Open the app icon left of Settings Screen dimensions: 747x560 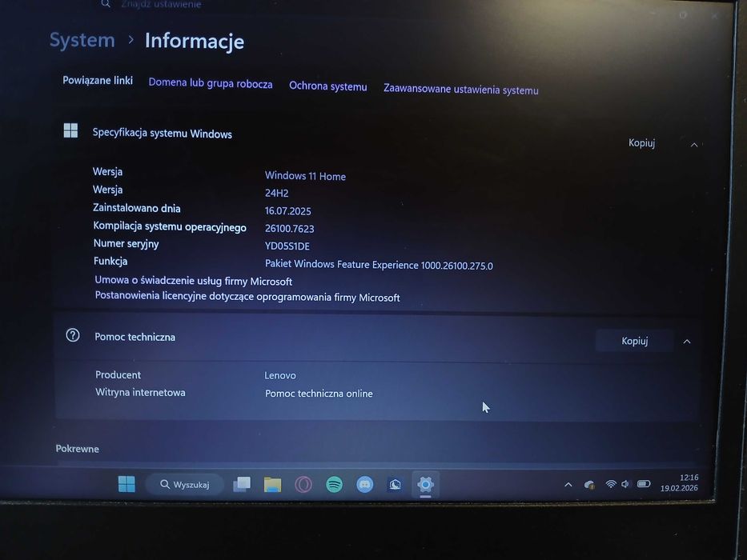coord(395,485)
